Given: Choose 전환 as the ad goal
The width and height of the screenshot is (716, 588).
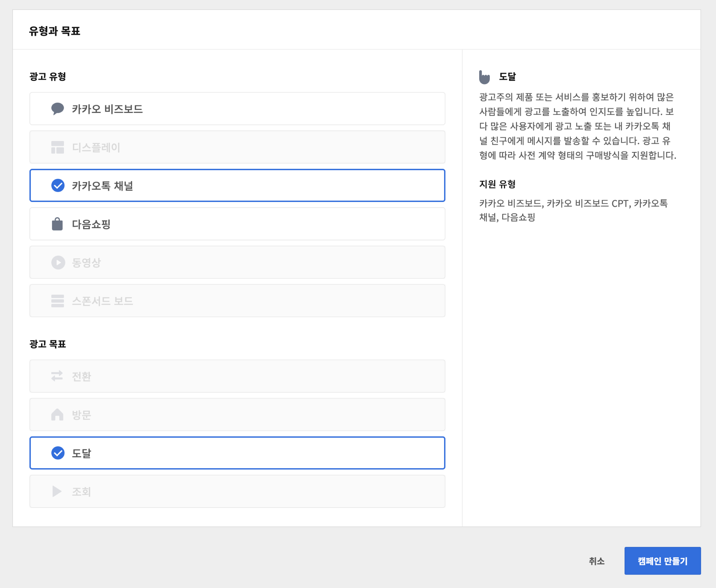Looking at the screenshot, I should tap(237, 376).
